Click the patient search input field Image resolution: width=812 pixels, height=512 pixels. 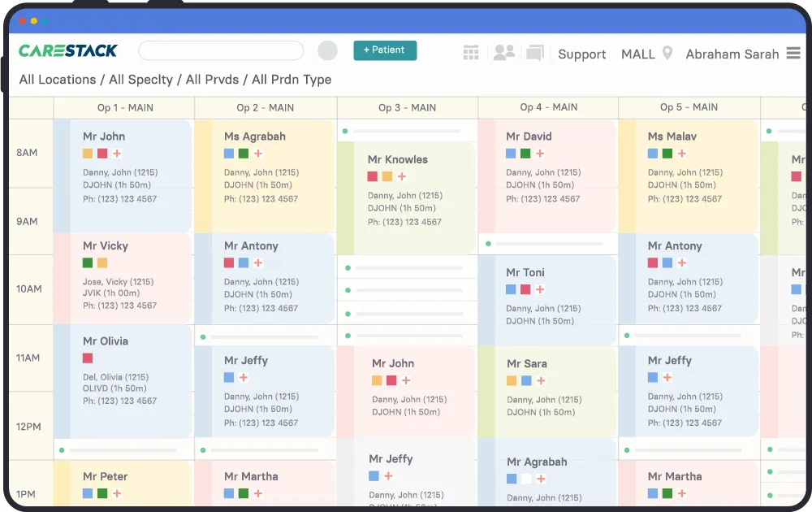(x=221, y=51)
